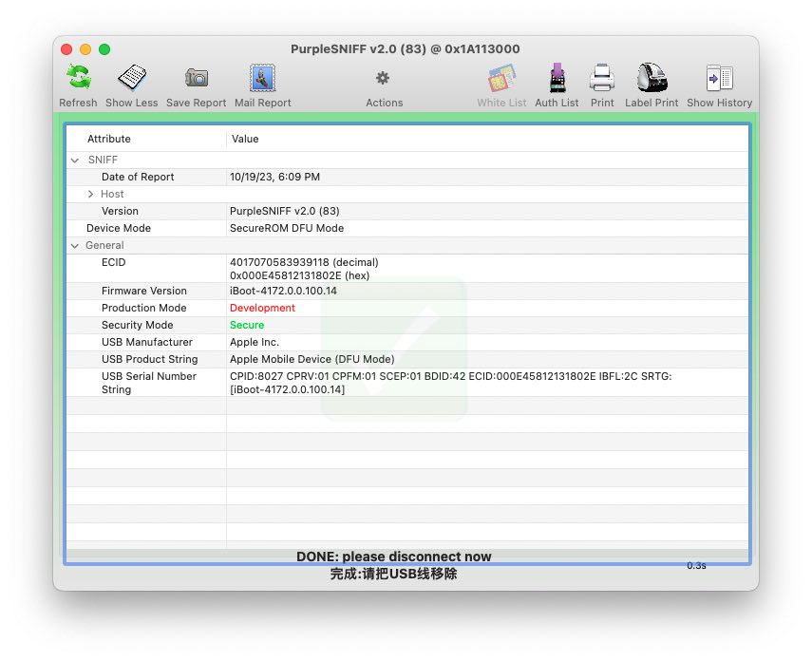The image size is (812, 661).
Task: Select the Production Mode row
Action: pyautogui.click(x=407, y=308)
